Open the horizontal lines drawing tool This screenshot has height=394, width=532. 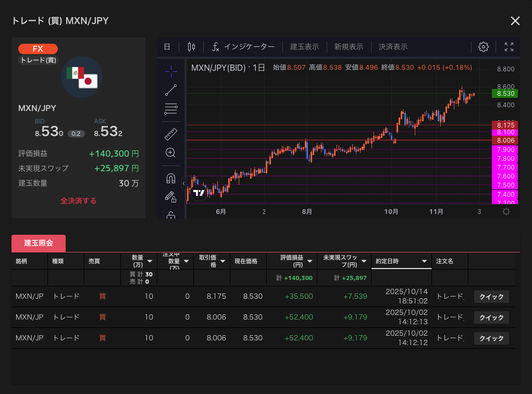tap(171, 109)
